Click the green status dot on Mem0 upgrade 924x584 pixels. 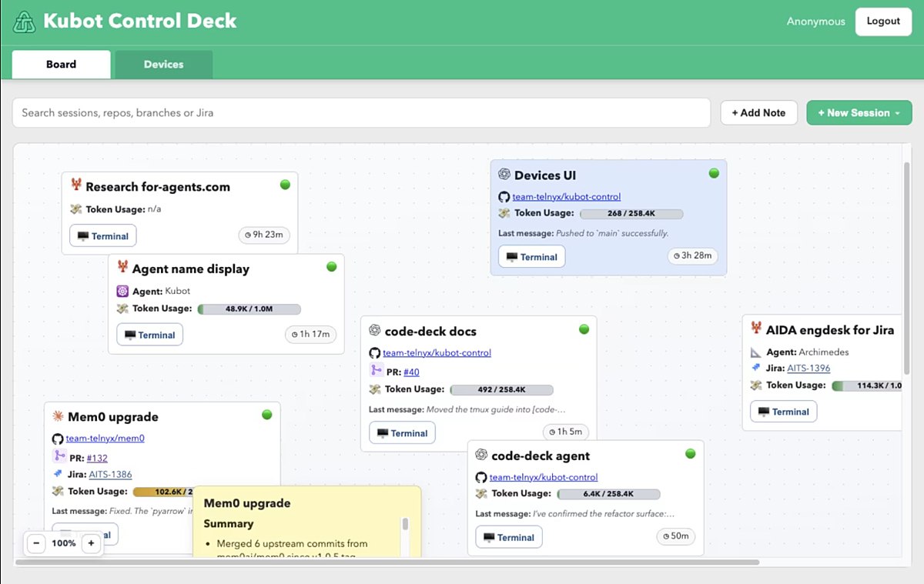[x=267, y=415]
